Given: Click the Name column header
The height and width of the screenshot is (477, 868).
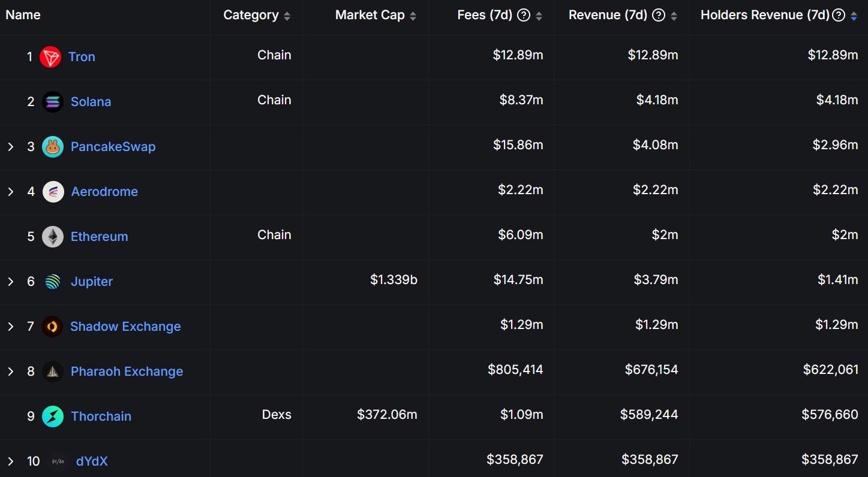Looking at the screenshot, I should coord(23,16).
